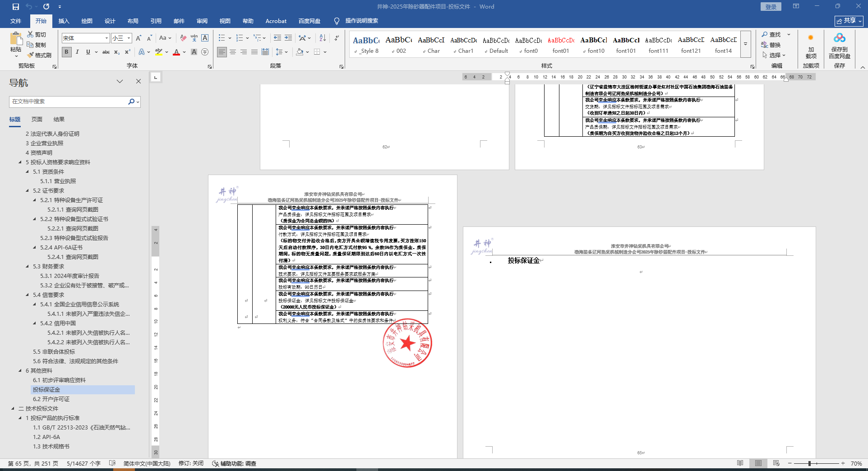Toggle italic formatting
The image size is (868, 471).
coord(77,52)
